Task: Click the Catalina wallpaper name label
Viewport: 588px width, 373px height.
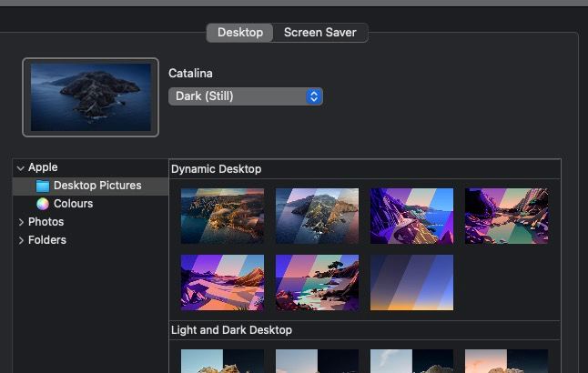Action: [190, 74]
